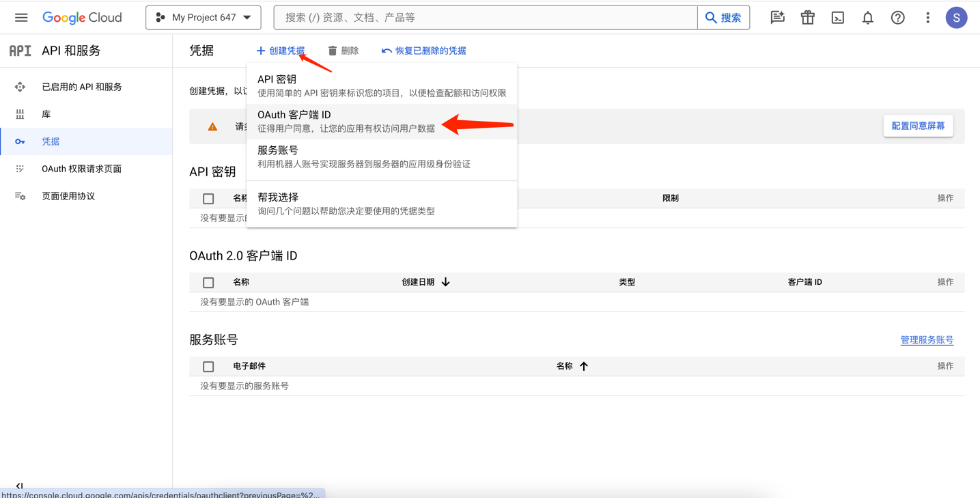The width and height of the screenshot is (980, 498).
Task: Click the 配置同意屏幕 button
Action: [x=918, y=126]
